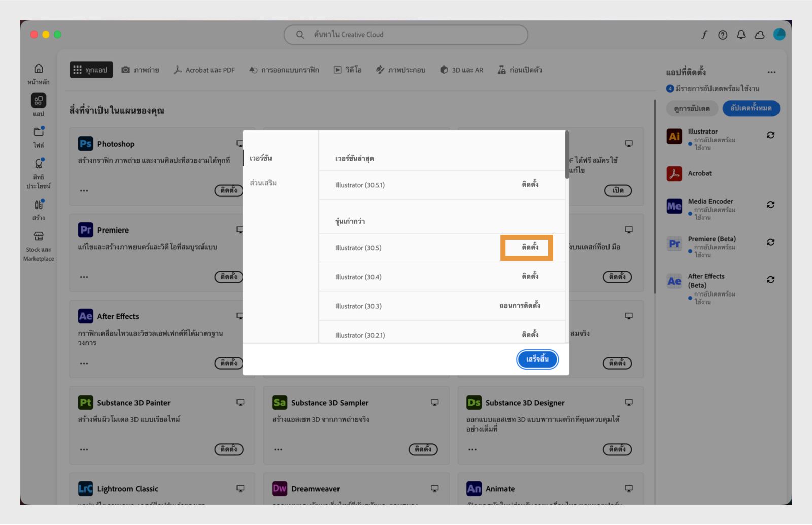
Task: Click อัปเดตทั้งหมด (Update all) button
Action: pyautogui.click(x=751, y=108)
